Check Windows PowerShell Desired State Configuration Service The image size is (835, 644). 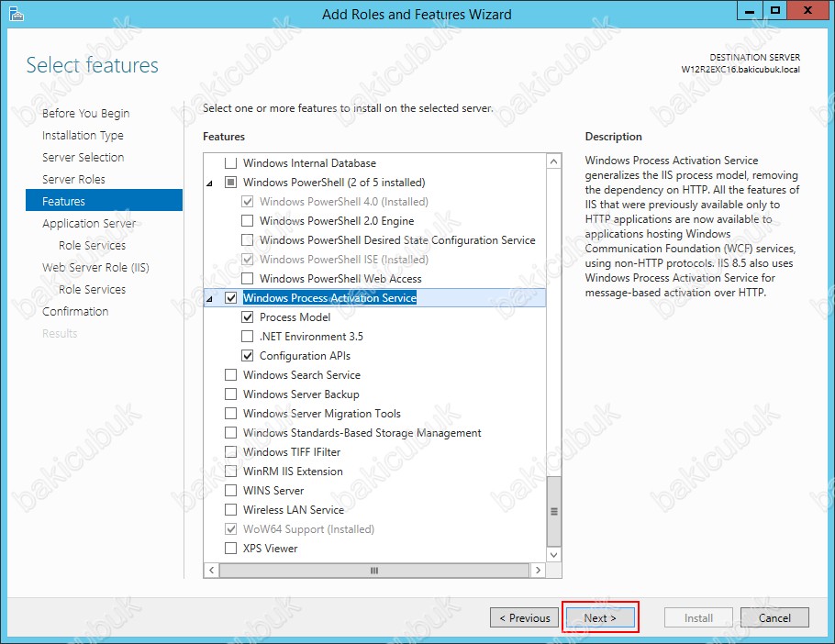pyautogui.click(x=247, y=240)
